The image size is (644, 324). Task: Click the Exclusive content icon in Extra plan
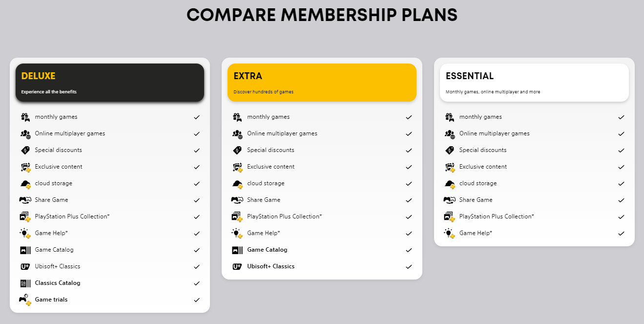pyautogui.click(x=238, y=167)
